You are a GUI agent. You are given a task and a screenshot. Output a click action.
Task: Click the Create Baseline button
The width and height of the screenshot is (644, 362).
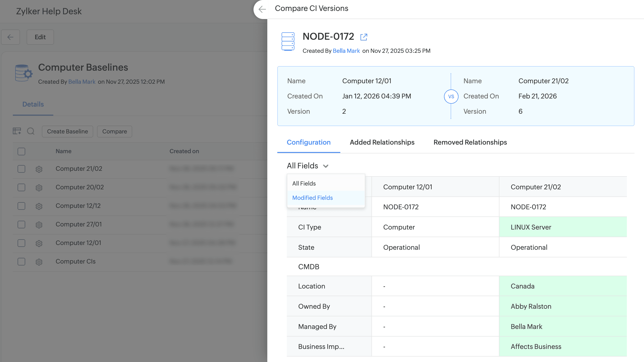pyautogui.click(x=67, y=132)
